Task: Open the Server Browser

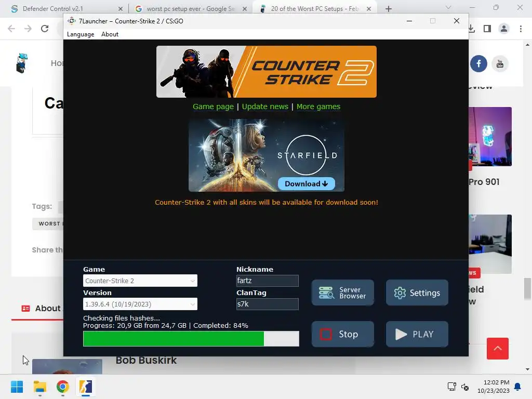Action: click(343, 293)
